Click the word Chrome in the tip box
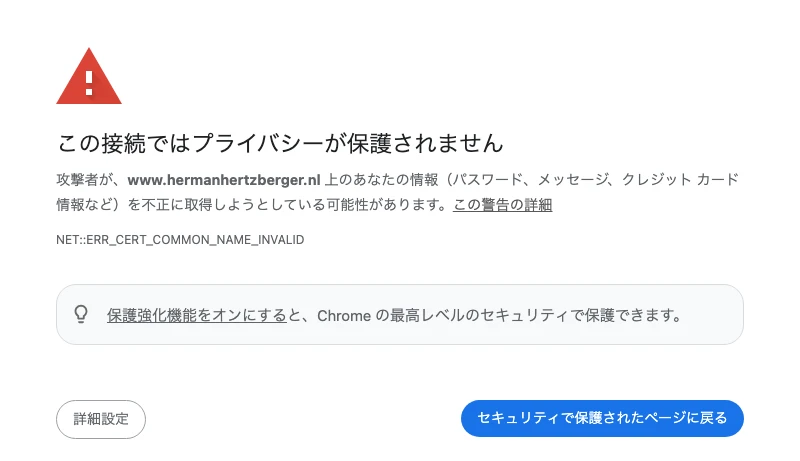Viewport: 800px width, 461px height. [x=344, y=315]
